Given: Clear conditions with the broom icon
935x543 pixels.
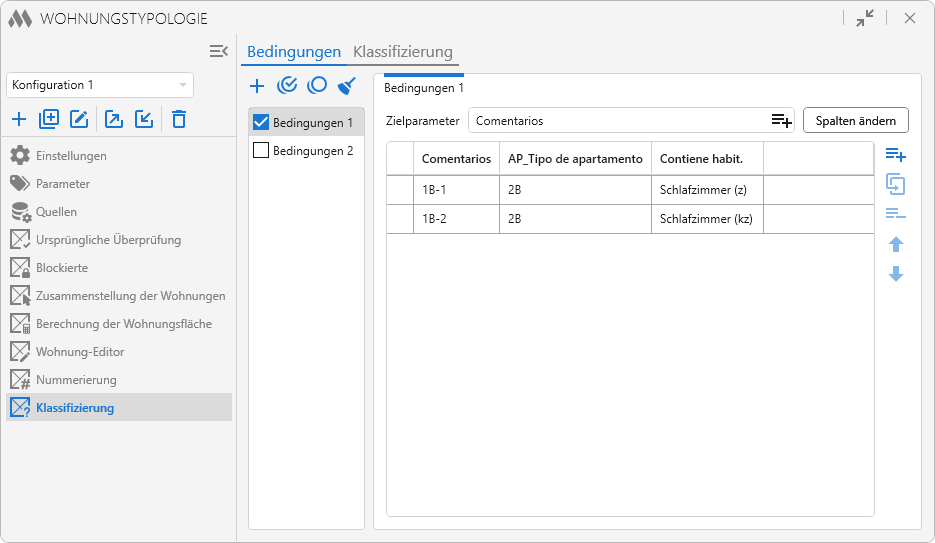Looking at the screenshot, I should point(347,86).
